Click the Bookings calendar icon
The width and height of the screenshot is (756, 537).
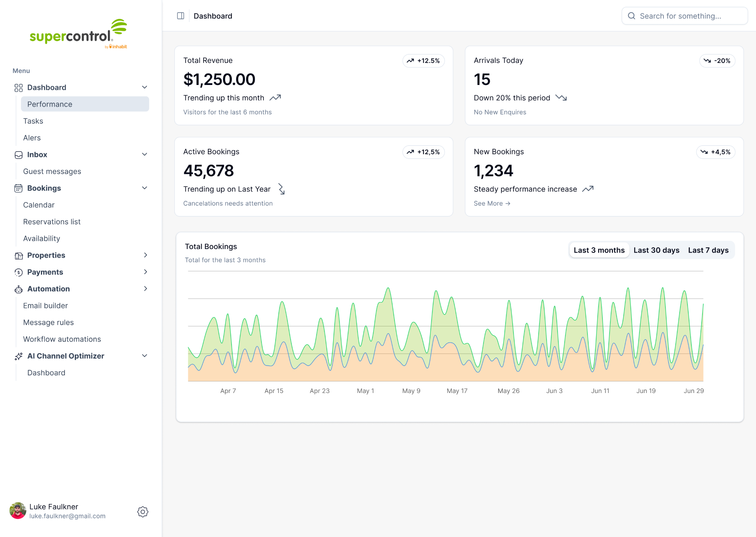pyautogui.click(x=19, y=188)
